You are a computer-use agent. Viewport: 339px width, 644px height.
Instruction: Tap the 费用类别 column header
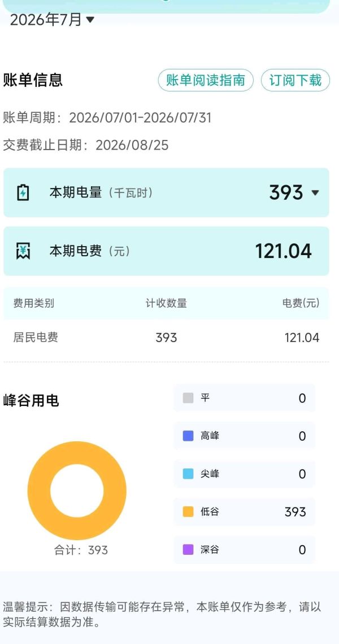tap(34, 304)
